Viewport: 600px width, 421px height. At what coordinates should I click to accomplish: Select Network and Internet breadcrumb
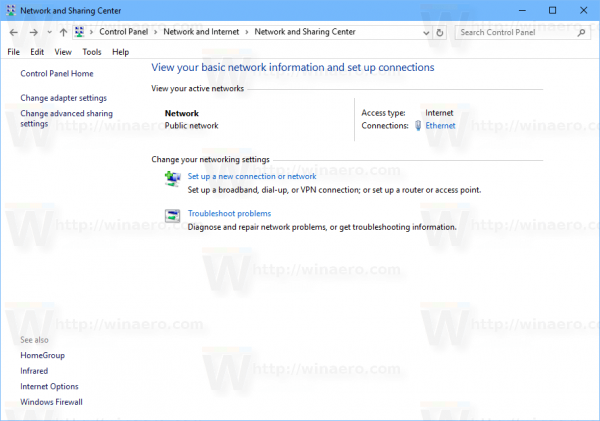point(201,32)
